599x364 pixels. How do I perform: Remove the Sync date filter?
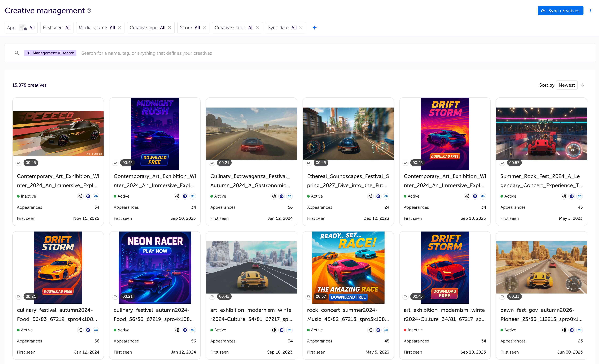pos(301,28)
